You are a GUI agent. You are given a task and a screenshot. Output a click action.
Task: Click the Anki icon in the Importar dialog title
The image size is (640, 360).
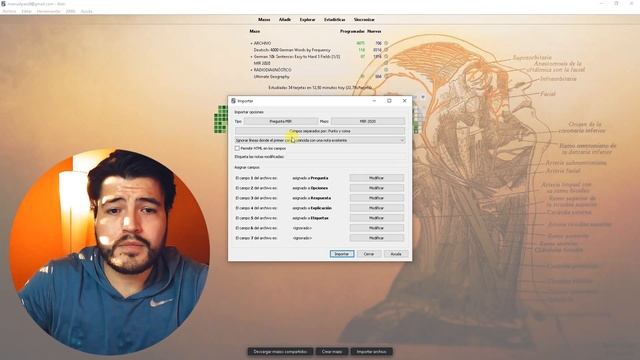point(233,100)
